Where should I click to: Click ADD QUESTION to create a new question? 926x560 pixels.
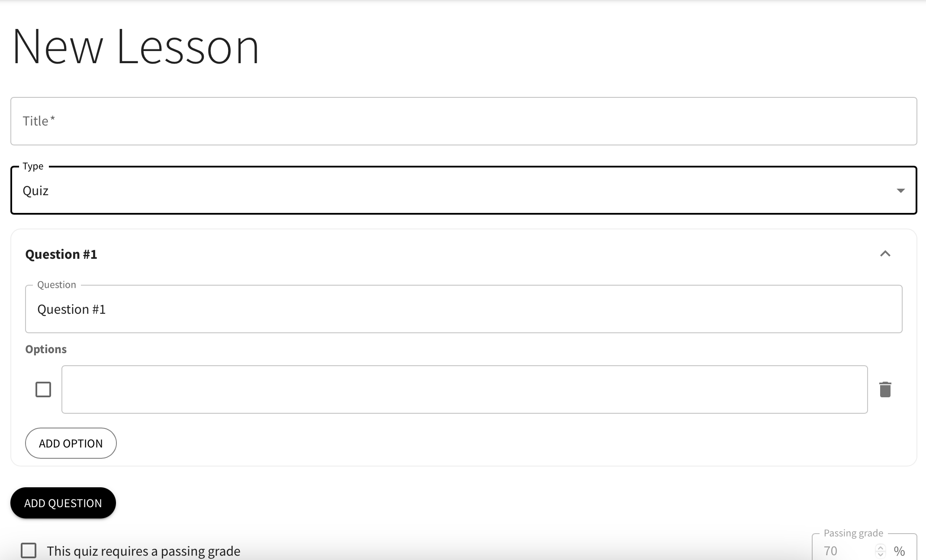click(63, 503)
